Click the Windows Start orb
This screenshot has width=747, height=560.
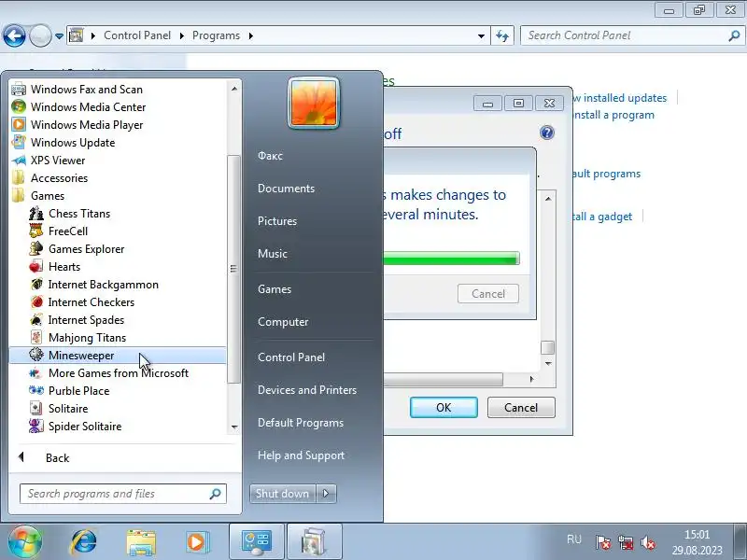[24, 541]
